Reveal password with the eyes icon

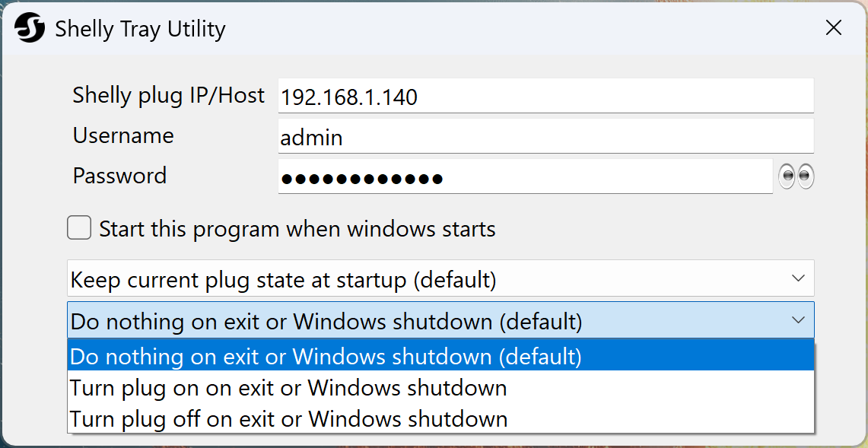tap(796, 176)
